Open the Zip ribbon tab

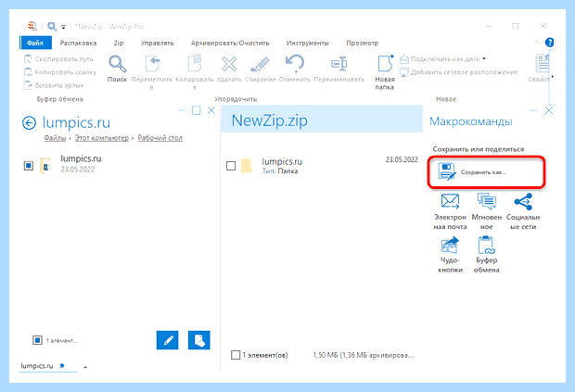click(x=119, y=43)
